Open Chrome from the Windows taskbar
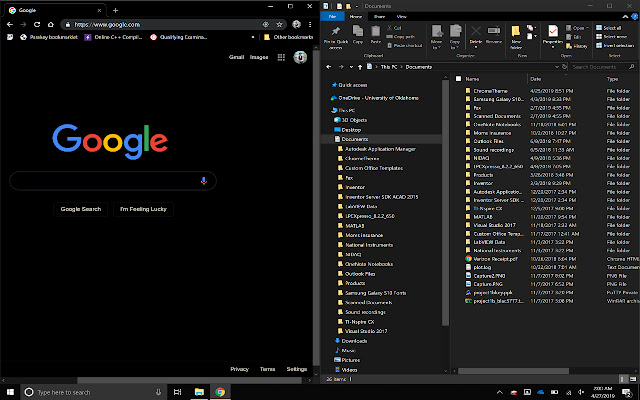 coord(219,391)
